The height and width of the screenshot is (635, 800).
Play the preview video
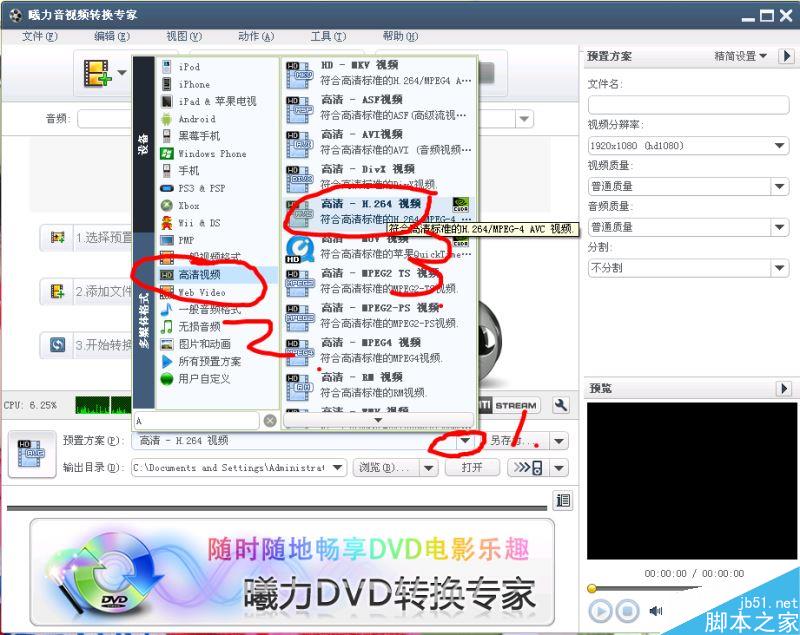click(601, 611)
